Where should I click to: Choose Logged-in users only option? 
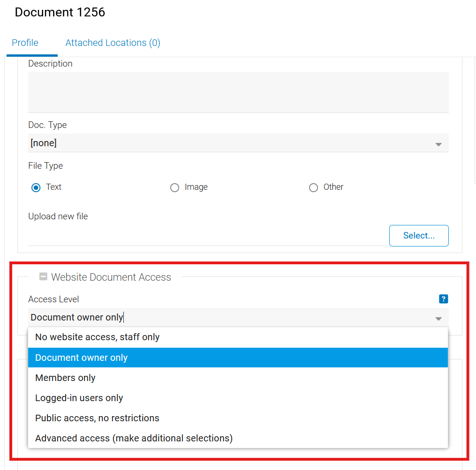pos(238,398)
